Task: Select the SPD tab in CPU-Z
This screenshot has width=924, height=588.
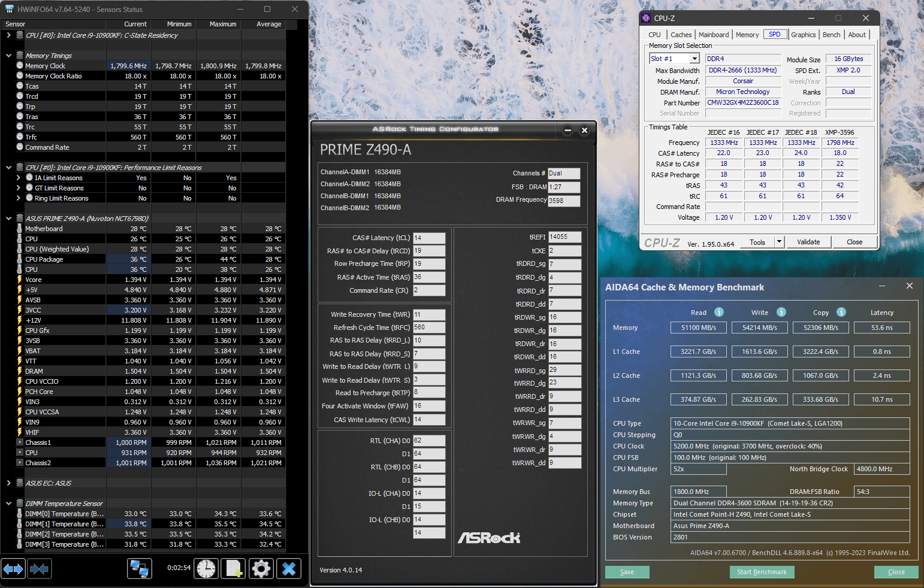Action: 775,34
